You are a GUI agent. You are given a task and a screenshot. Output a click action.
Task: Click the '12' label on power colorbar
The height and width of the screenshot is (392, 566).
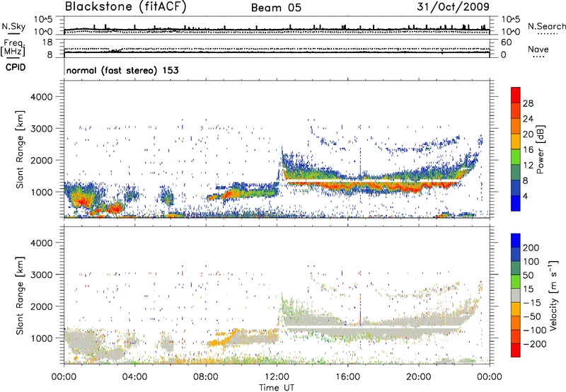(528, 166)
